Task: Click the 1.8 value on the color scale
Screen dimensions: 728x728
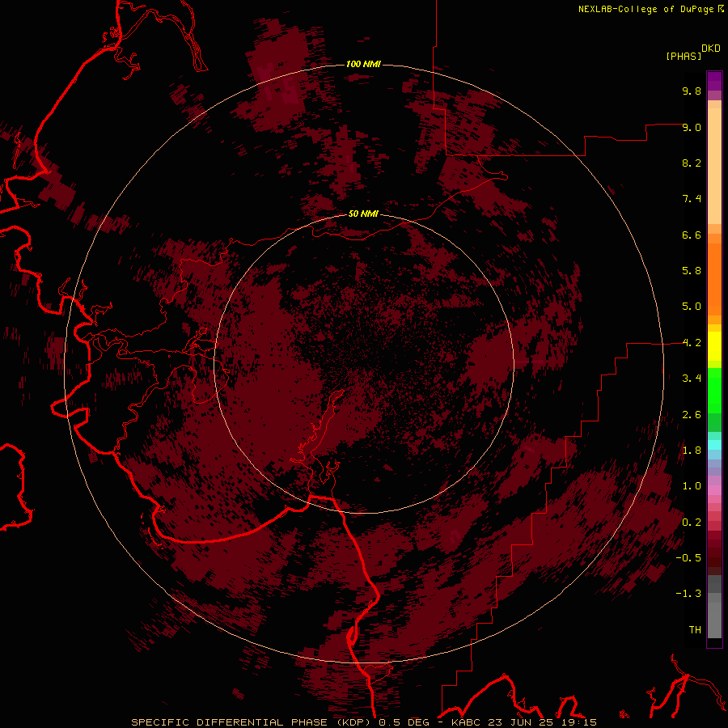Action: 692,451
